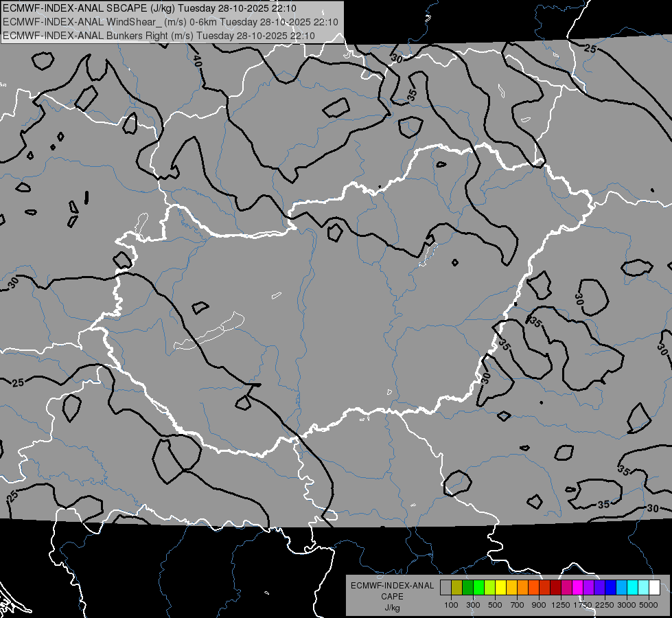Click the legend tick label 3000
Image resolution: width=672 pixels, height=618 pixels.
pyautogui.click(x=627, y=605)
